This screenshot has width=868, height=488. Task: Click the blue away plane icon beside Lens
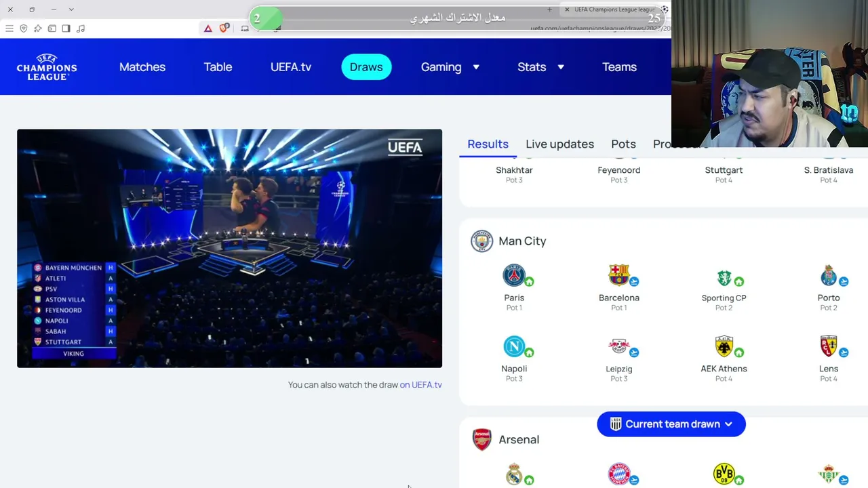click(844, 352)
